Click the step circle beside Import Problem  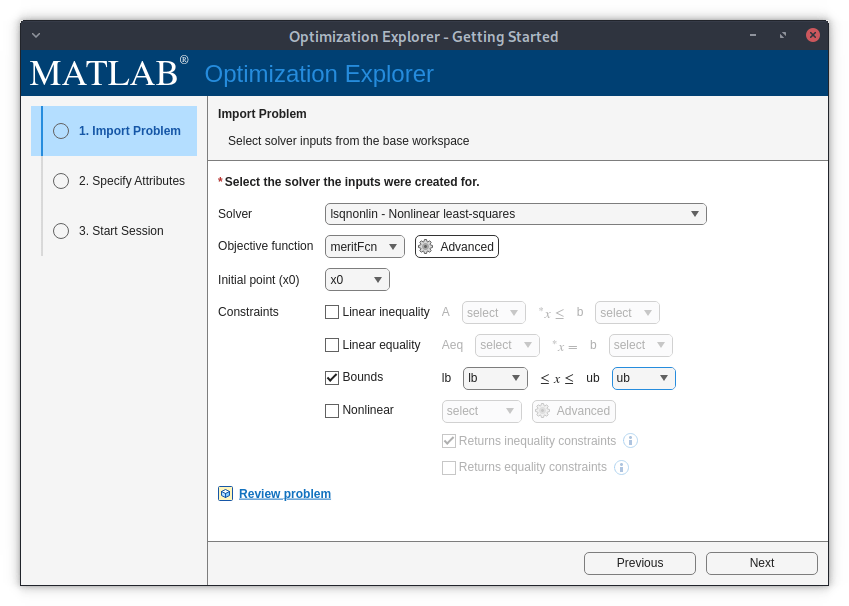[x=60, y=131]
